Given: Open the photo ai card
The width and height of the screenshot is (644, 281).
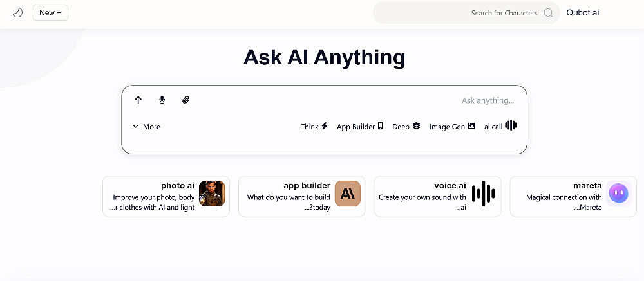Looking at the screenshot, I should click(166, 196).
